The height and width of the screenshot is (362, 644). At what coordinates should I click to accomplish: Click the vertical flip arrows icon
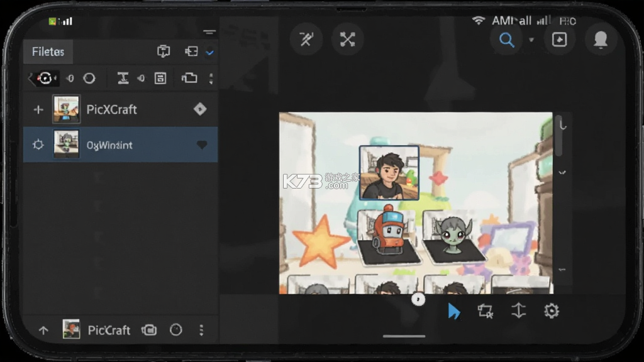click(518, 310)
